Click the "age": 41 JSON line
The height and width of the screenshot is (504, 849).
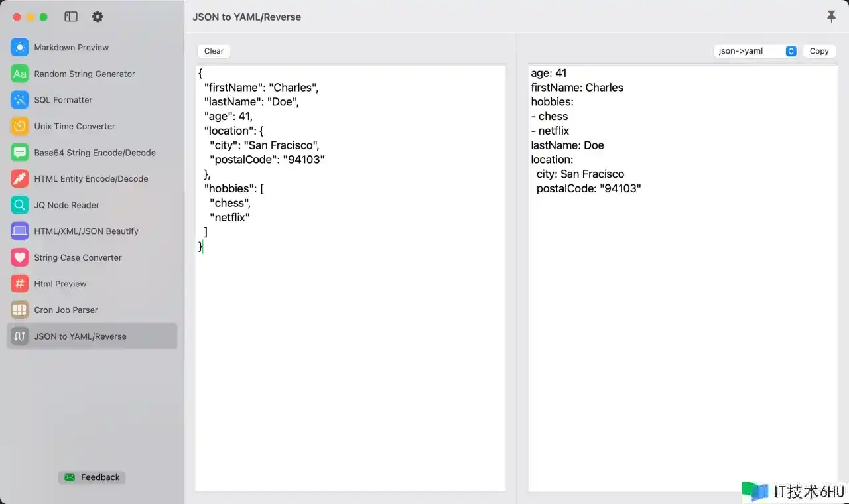228,116
